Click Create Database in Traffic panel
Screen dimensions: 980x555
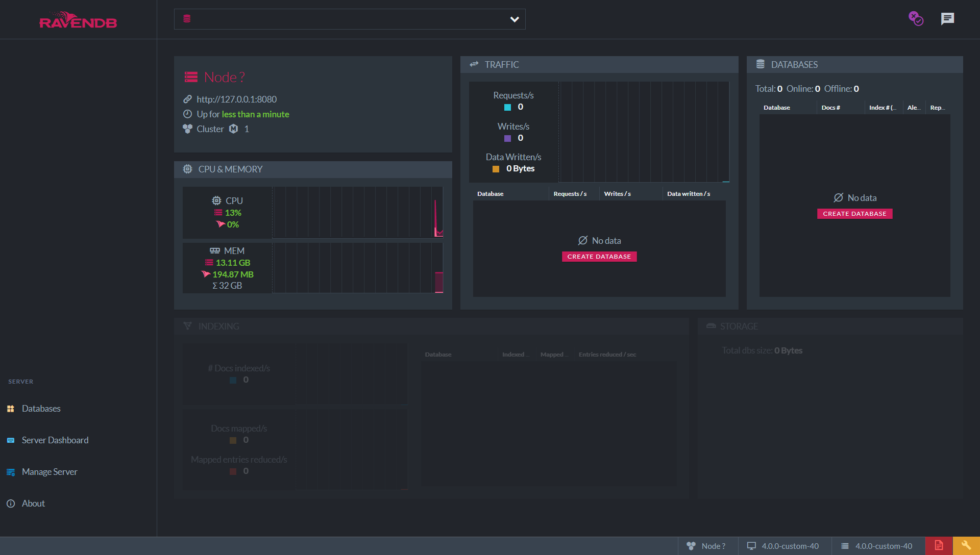[x=599, y=257]
